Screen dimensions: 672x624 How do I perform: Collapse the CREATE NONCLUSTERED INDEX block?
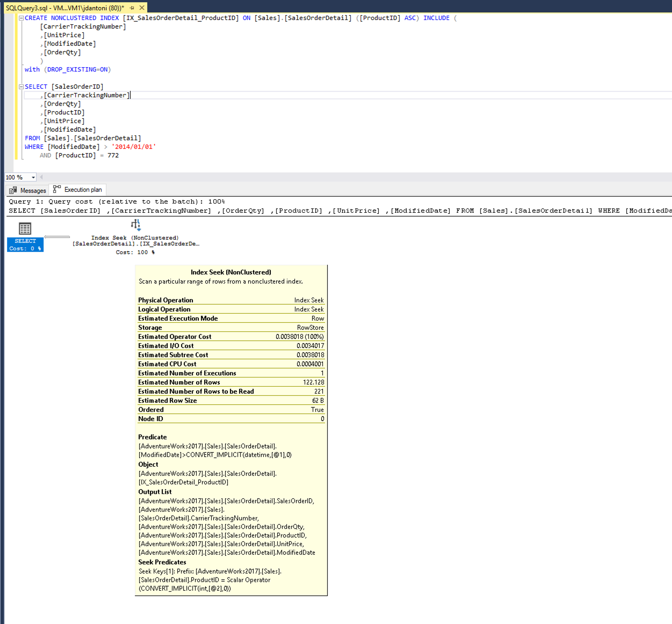click(x=21, y=18)
